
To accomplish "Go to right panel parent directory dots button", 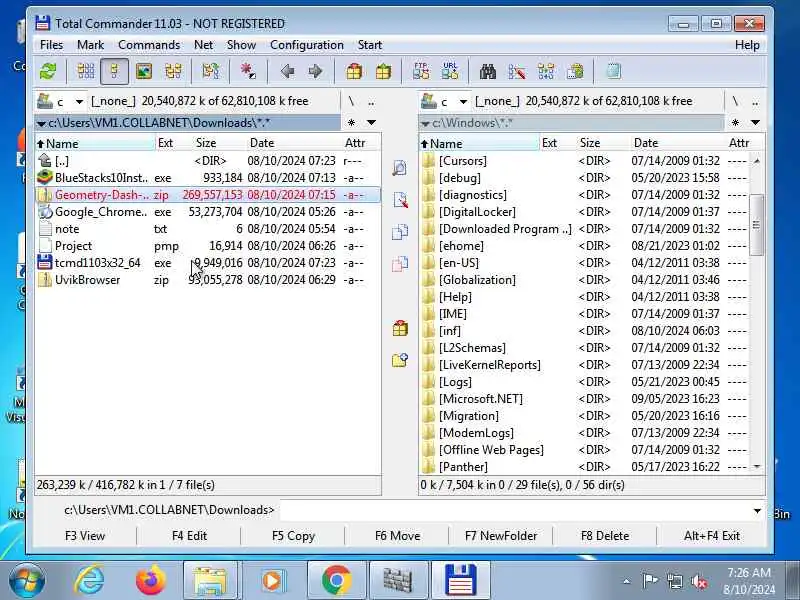I will click(x=755, y=101).
